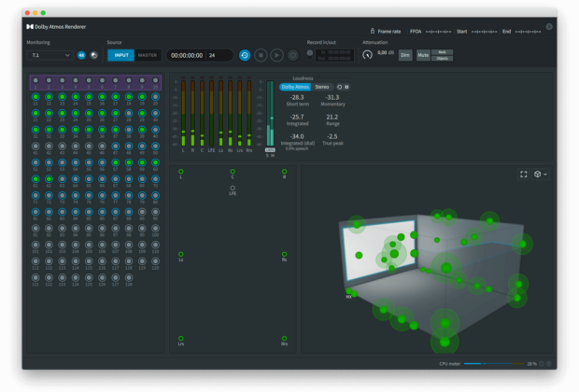This screenshot has width=579, height=392.
Task: Select the Stereo loudness tab
Action: [x=322, y=87]
